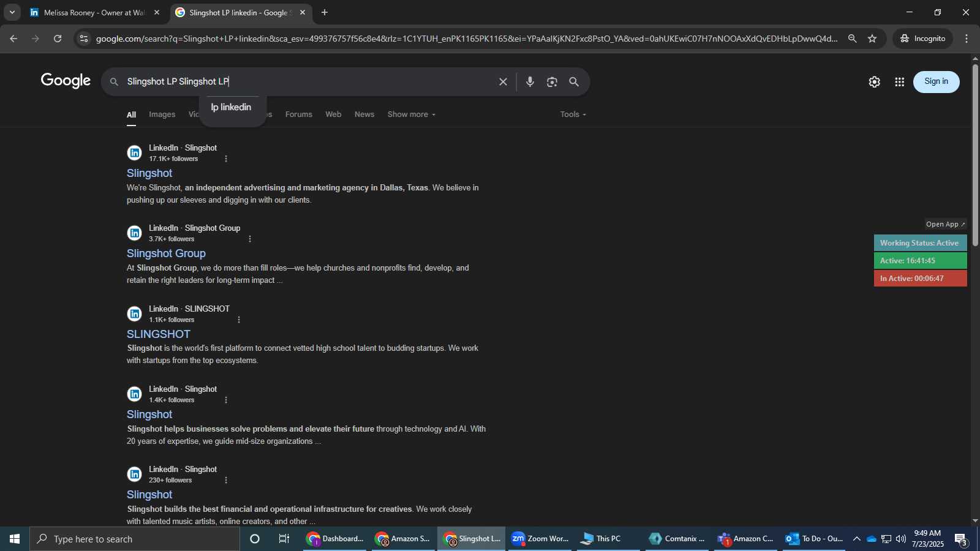
Task: Click the Windows taskbar search box
Action: (135, 539)
